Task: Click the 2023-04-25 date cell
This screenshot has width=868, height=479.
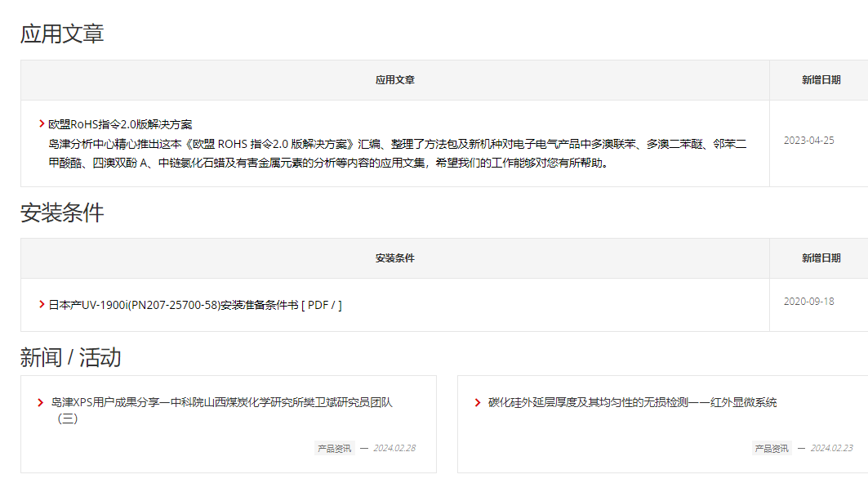Action: click(808, 141)
